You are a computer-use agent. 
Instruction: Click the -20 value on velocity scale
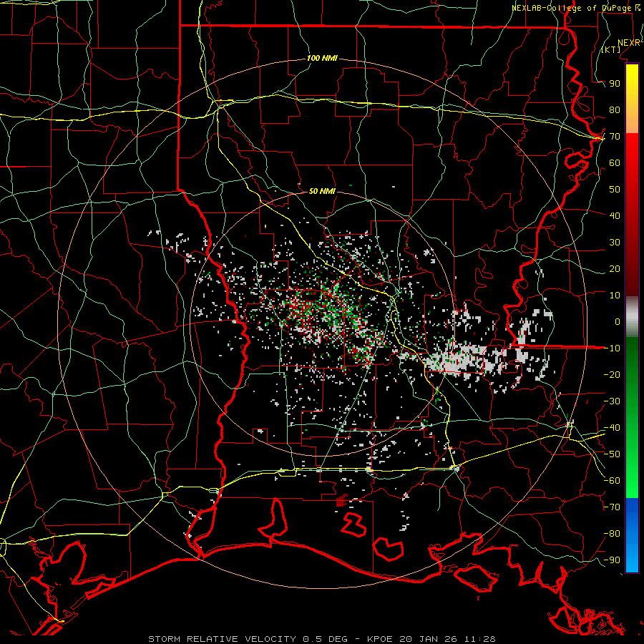pos(612,374)
